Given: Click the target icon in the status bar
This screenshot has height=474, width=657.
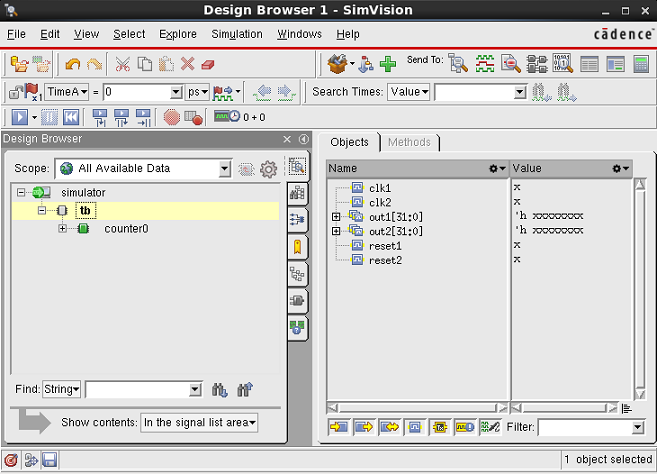Looking at the screenshot, I should (11, 460).
